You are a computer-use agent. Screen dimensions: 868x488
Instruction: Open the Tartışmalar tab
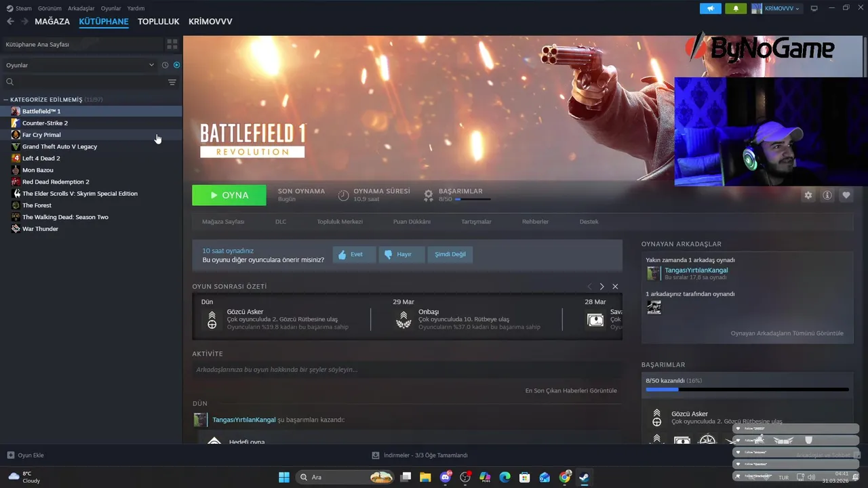pos(476,222)
